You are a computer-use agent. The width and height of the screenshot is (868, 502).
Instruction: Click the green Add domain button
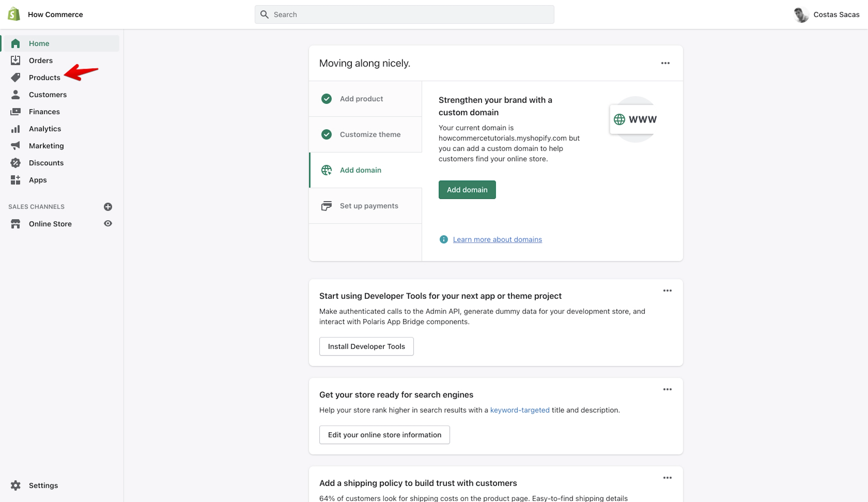pos(467,190)
